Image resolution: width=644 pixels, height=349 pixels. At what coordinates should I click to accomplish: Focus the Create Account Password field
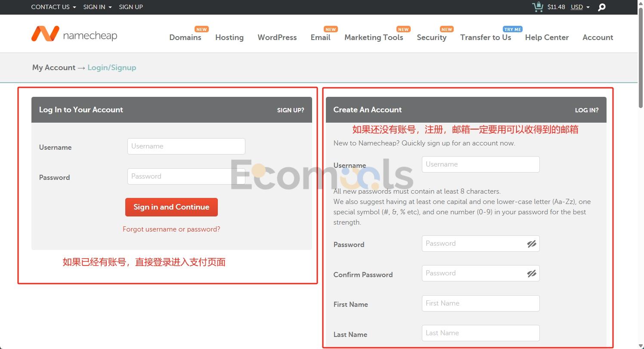[x=481, y=244]
